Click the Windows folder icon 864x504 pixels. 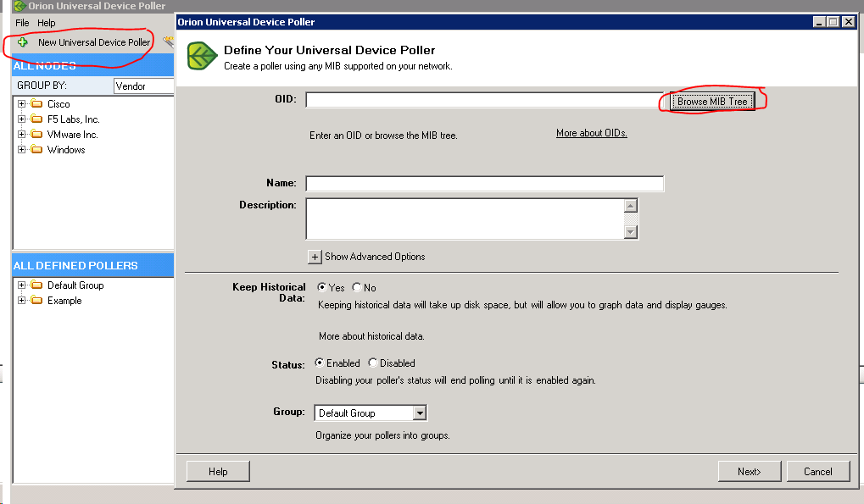point(37,150)
